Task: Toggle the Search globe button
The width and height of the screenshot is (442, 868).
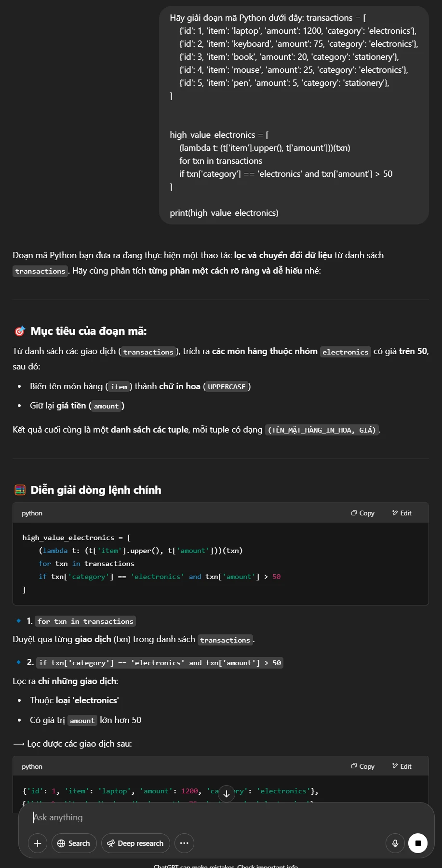Action: click(x=74, y=843)
